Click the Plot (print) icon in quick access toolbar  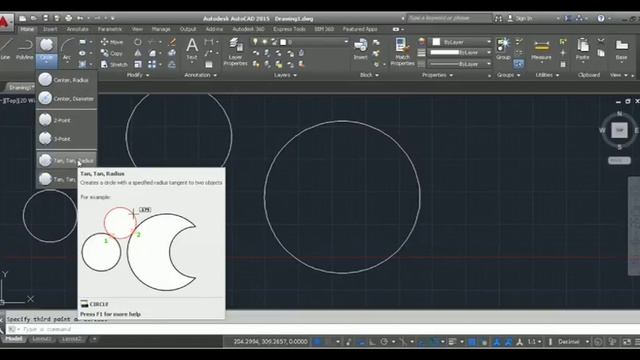coord(69,18)
